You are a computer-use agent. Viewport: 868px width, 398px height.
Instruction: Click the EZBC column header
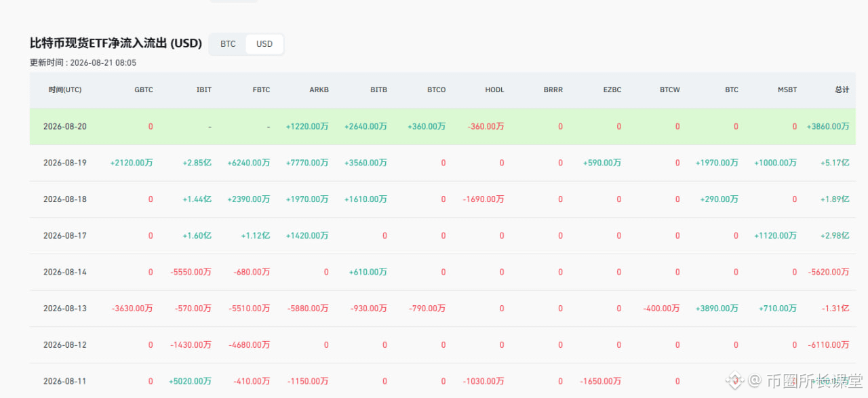point(612,90)
